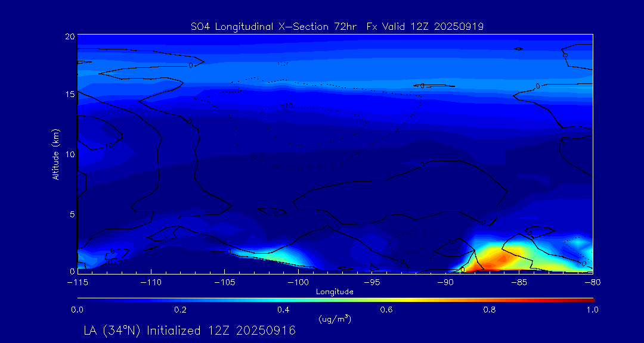Click the "-10" dotted contour label
This screenshot has height=343, width=644.
(x=286, y=106)
